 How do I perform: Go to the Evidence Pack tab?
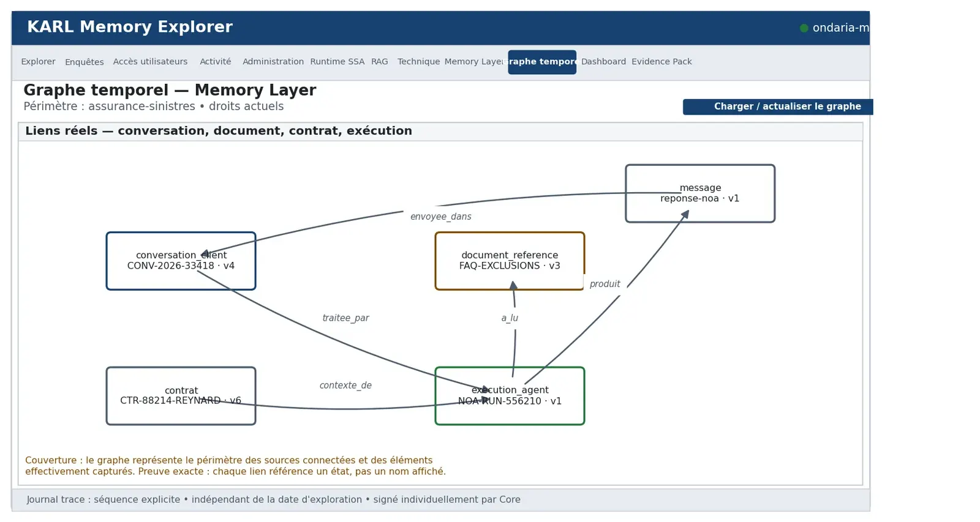(661, 62)
